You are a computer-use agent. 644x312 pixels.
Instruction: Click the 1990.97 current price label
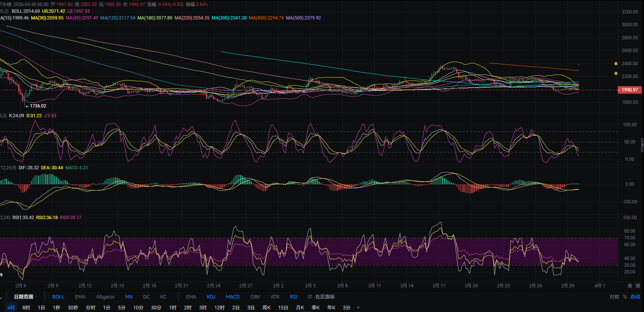tap(629, 90)
